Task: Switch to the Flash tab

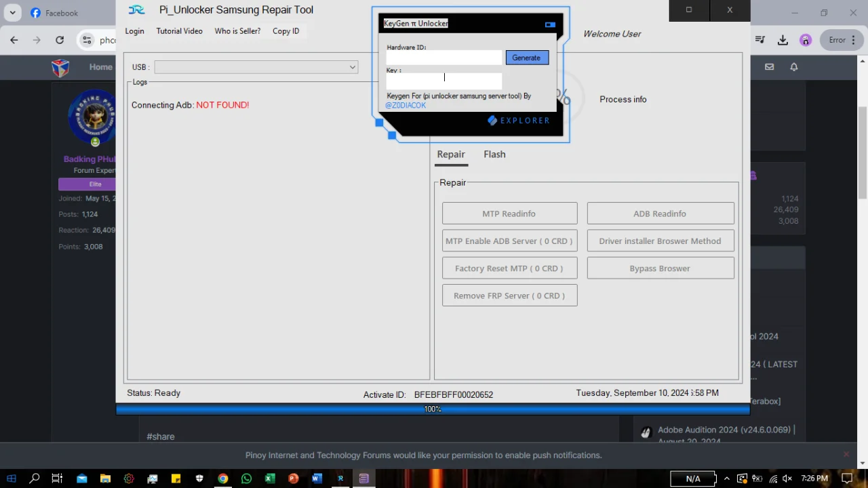Action: tap(494, 155)
